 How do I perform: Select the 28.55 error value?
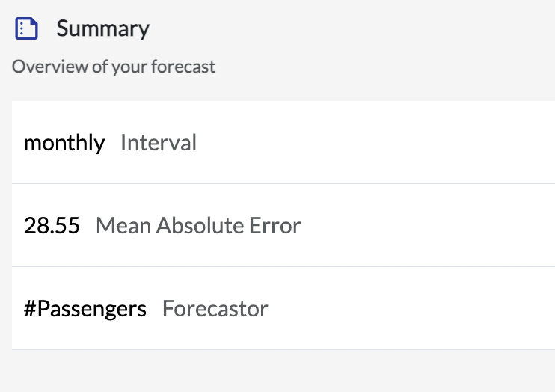point(52,226)
